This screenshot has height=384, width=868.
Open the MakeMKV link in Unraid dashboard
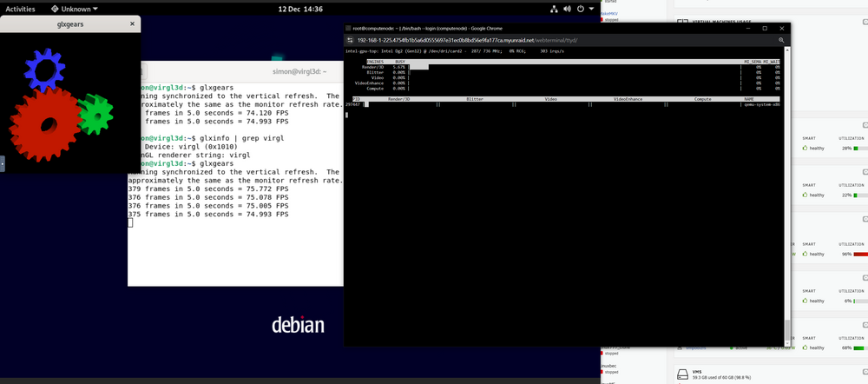point(609,13)
